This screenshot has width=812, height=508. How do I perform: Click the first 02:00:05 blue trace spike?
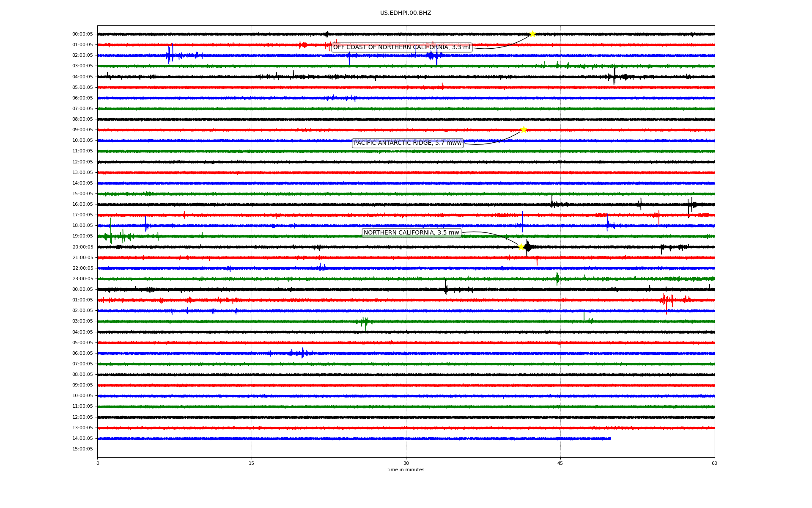169,55
